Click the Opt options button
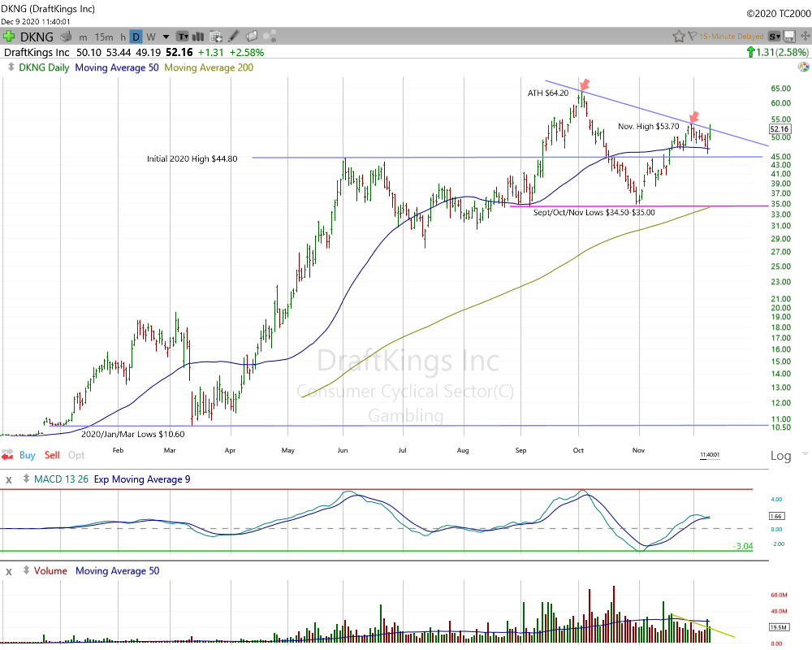 (76, 455)
